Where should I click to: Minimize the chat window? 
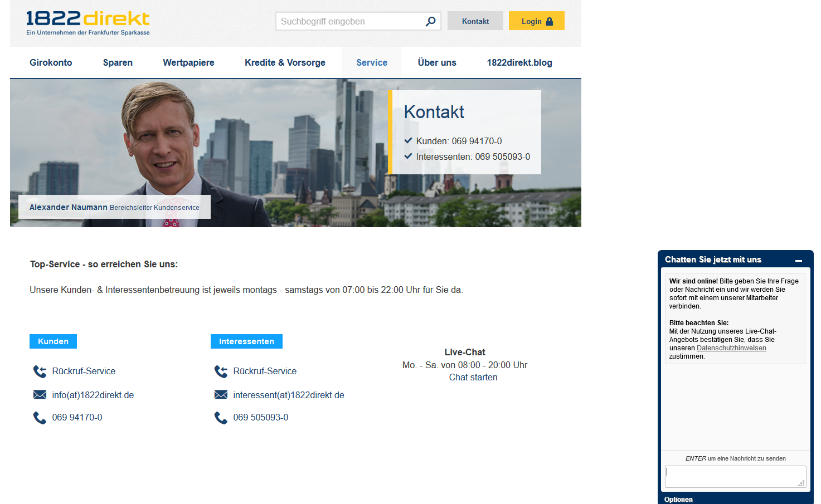[799, 260]
